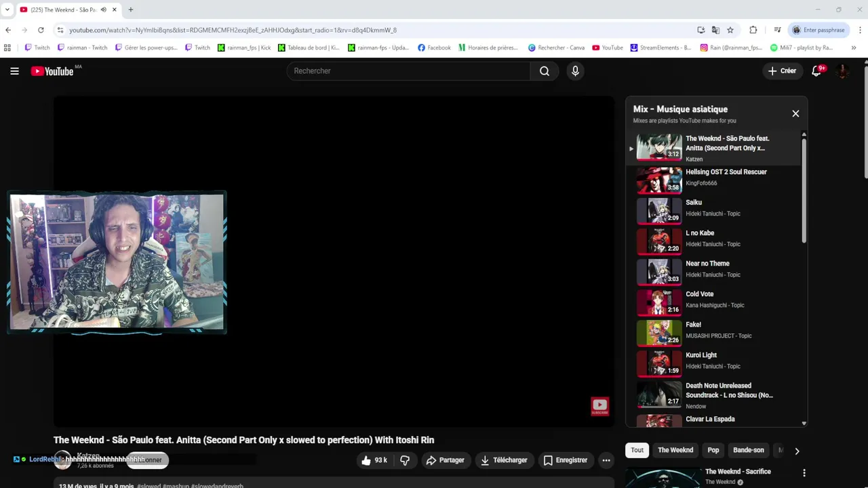The width and height of the screenshot is (868, 488).
Task: Open Horaires de prières bookmark
Action: click(x=488, y=47)
